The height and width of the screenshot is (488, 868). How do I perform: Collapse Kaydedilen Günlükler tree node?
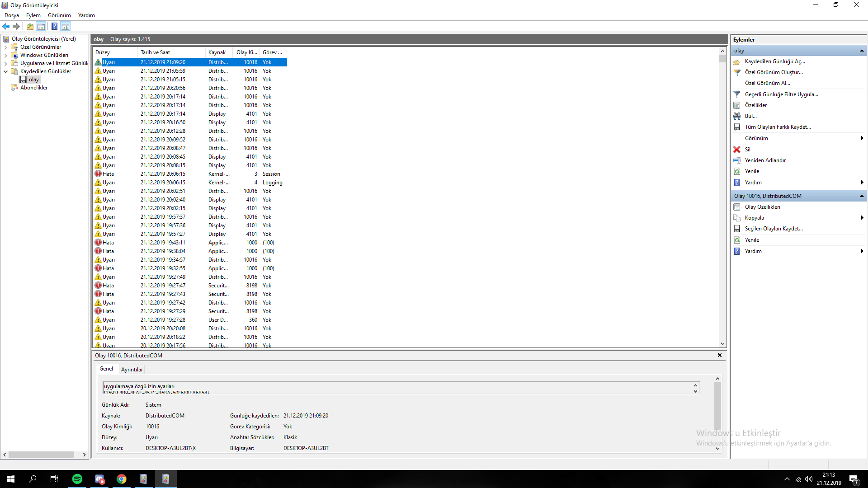click(x=5, y=71)
